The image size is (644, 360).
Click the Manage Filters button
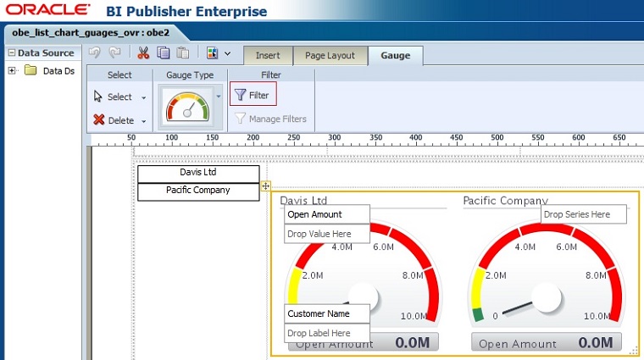(x=270, y=119)
